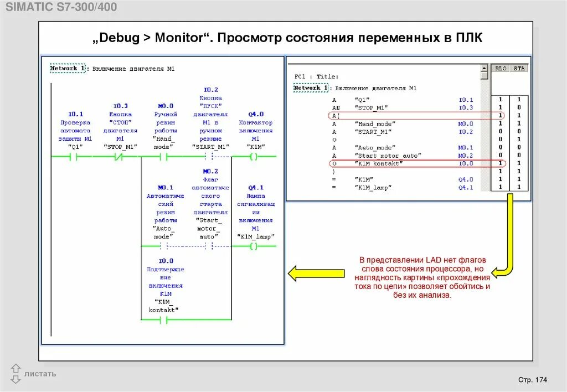Click the "START_M1" operand in the STL listing
Viewport: 567px width, 392px height.
click(373, 132)
